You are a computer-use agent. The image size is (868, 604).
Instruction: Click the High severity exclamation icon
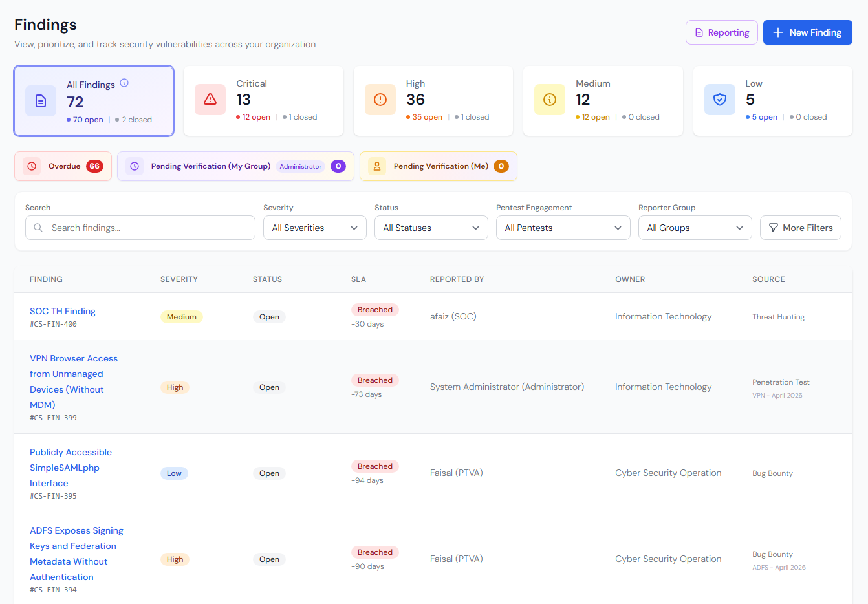[x=380, y=100]
